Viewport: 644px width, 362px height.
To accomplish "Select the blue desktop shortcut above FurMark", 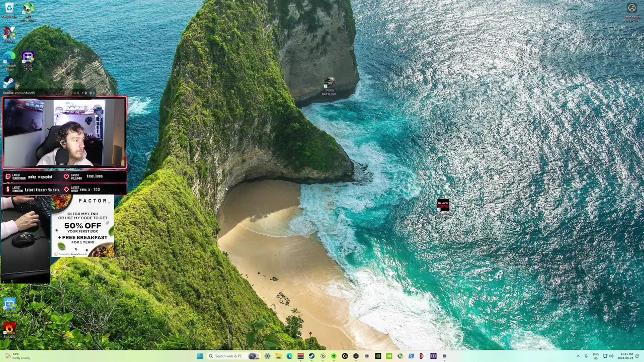I will click(9, 307).
